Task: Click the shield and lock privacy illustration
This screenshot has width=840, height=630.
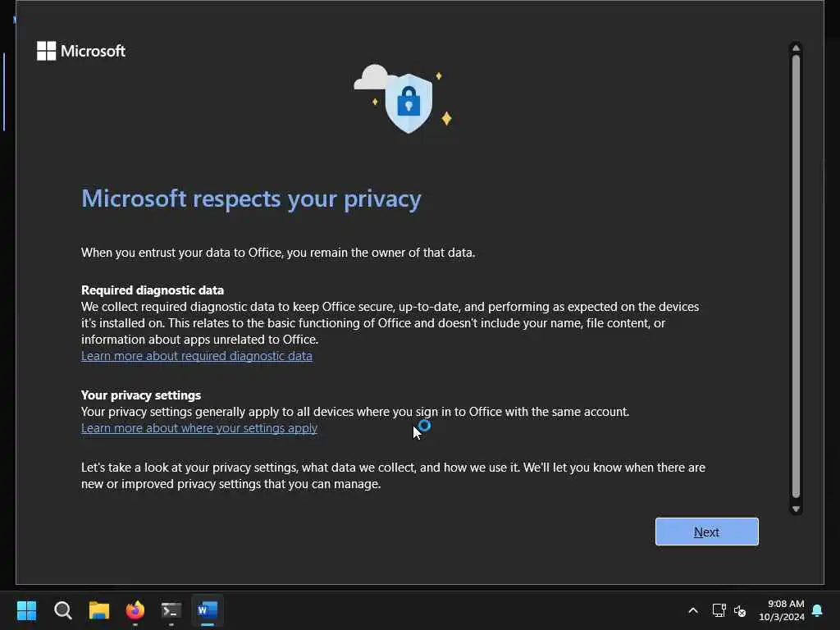Action: 408,102
